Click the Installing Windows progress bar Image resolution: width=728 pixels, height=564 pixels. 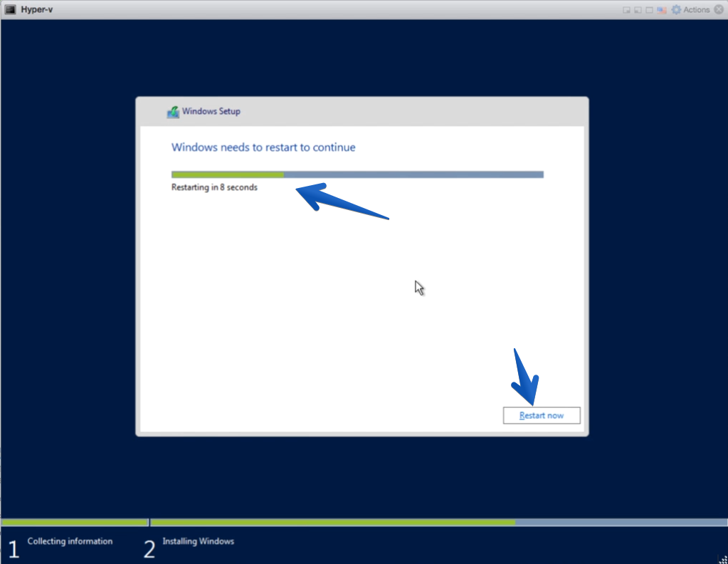438,523
